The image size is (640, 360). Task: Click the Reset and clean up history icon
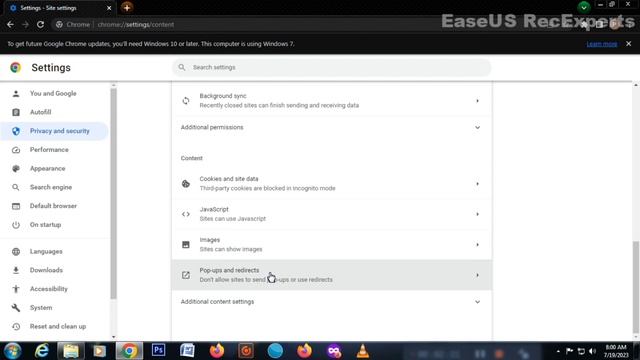[16, 327]
